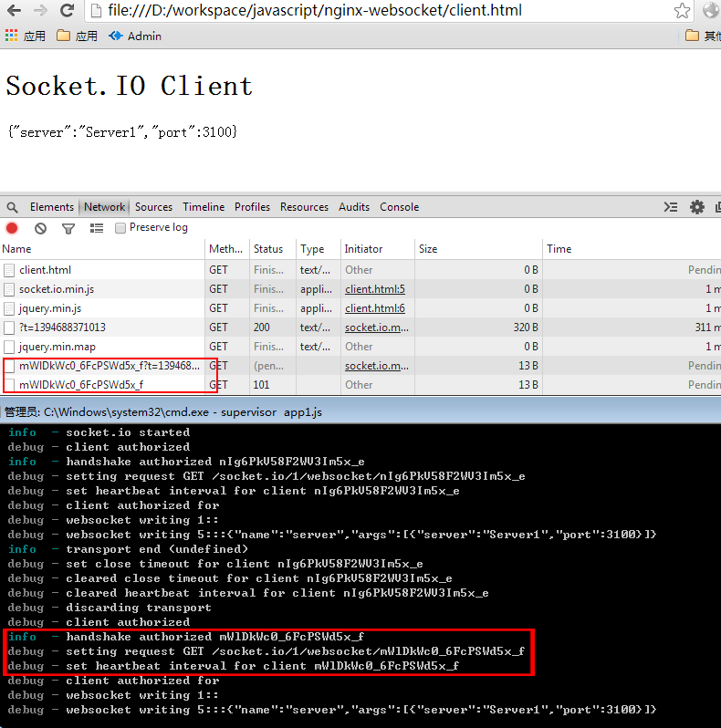Select the client.html request row
Viewport: 721px width, 728px height.
[x=360, y=270]
